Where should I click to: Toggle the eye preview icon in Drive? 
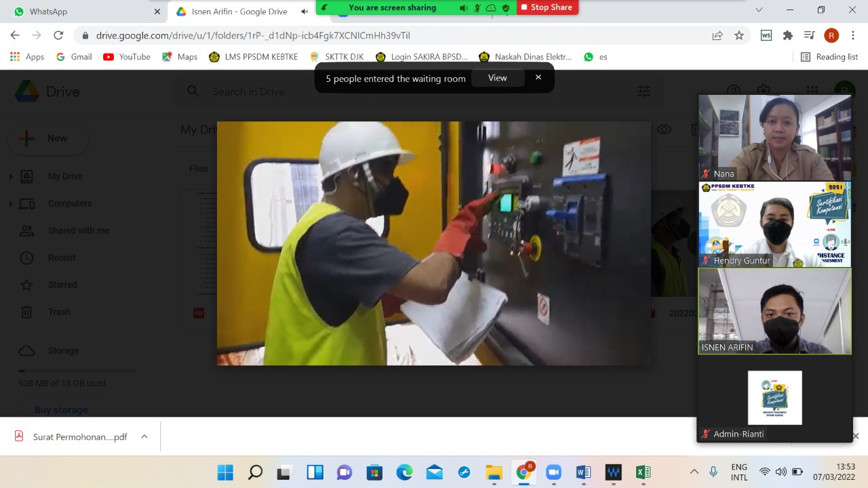click(x=664, y=129)
